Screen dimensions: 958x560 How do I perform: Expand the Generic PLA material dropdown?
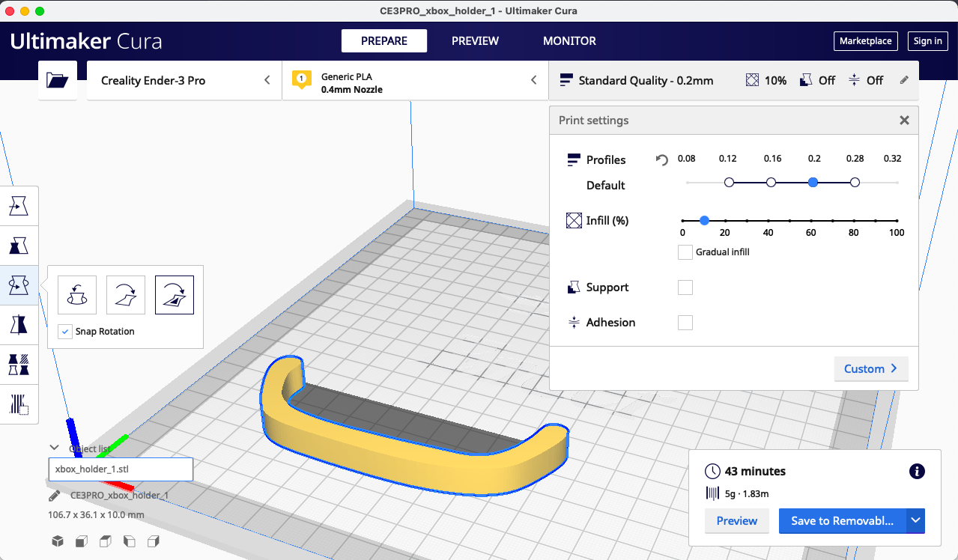415,80
